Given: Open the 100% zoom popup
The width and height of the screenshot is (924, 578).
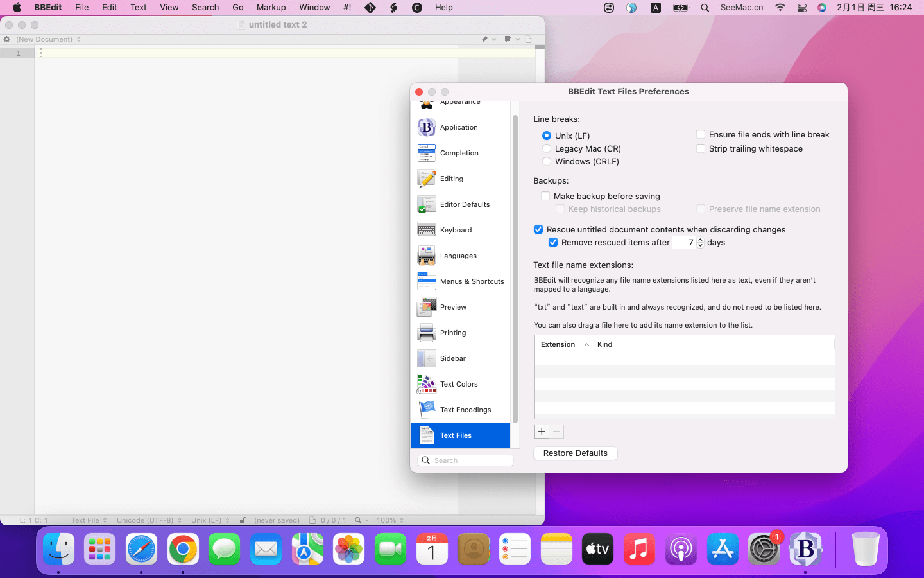Looking at the screenshot, I should [x=390, y=520].
